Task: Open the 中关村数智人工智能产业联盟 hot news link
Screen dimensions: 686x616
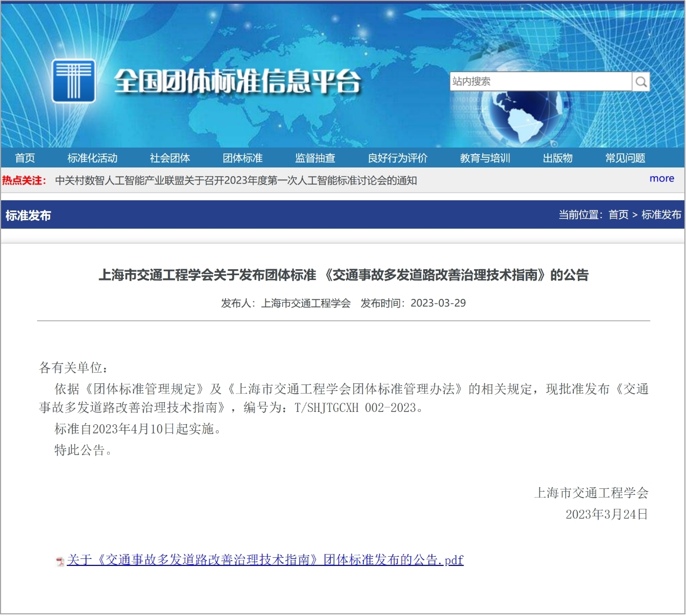Action: click(x=236, y=181)
